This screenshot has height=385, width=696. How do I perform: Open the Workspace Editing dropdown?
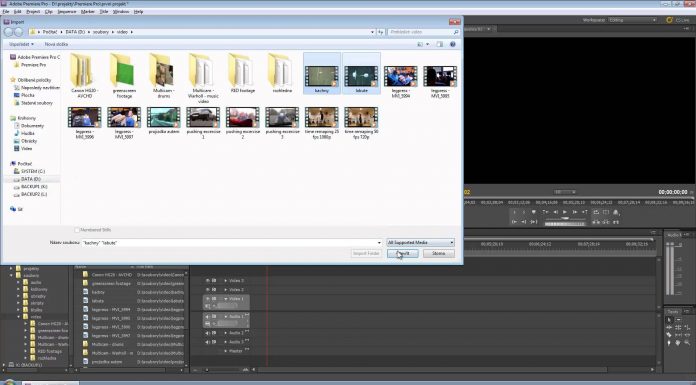click(x=633, y=20)
